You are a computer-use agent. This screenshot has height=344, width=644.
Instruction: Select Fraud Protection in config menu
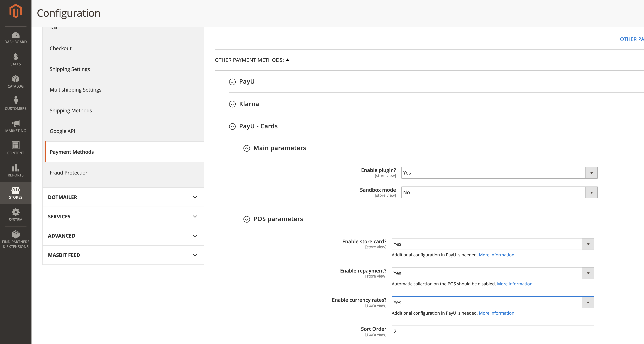click(69, 173)
